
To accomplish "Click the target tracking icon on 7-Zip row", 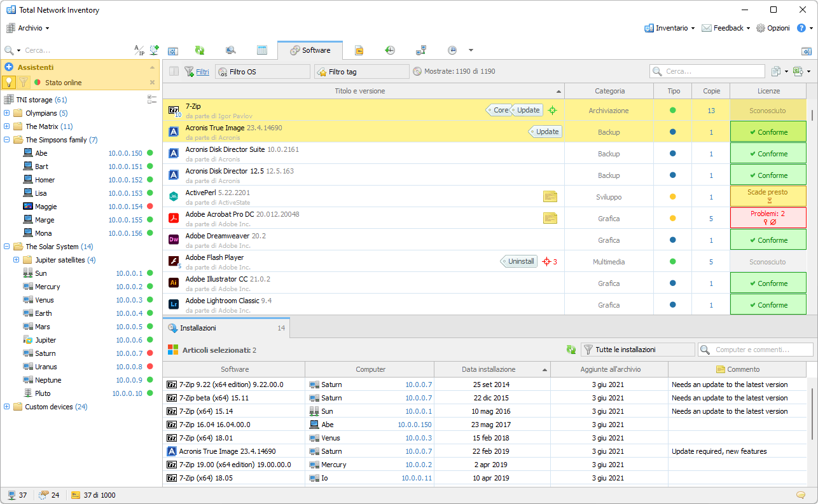I will click(x=552, y=110).
